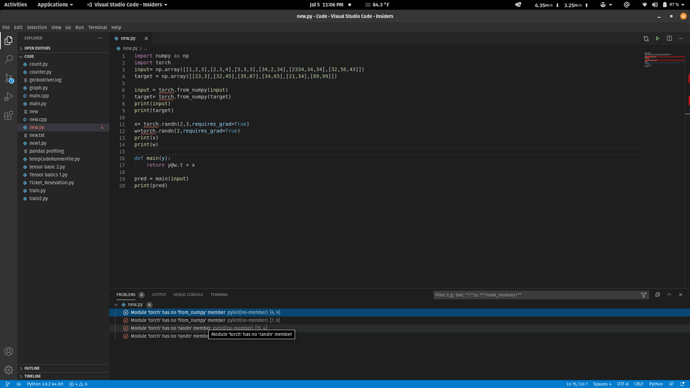
Task: Click the Problems filter funnel icon
Action: (x=643, y=295)
